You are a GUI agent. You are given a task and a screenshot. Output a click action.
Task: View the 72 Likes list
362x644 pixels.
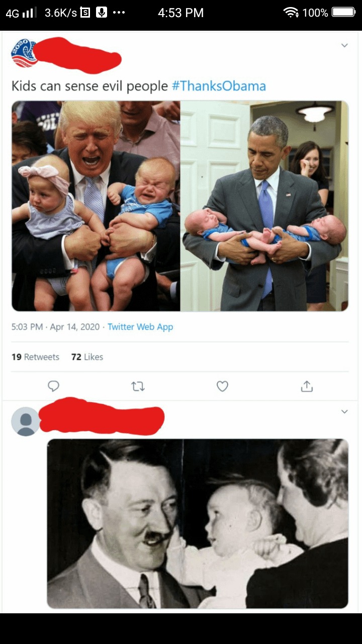(87, 357)
